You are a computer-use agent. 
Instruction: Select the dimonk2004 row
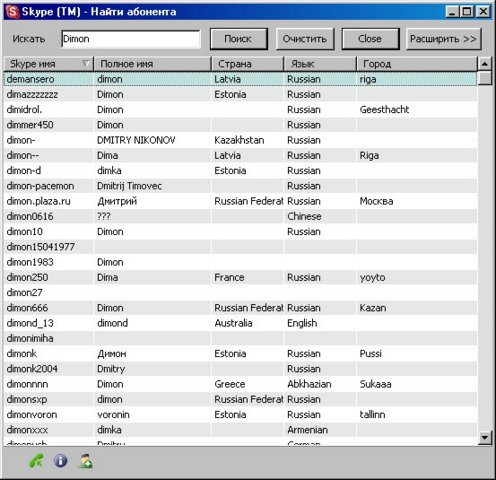pos(240,369)
